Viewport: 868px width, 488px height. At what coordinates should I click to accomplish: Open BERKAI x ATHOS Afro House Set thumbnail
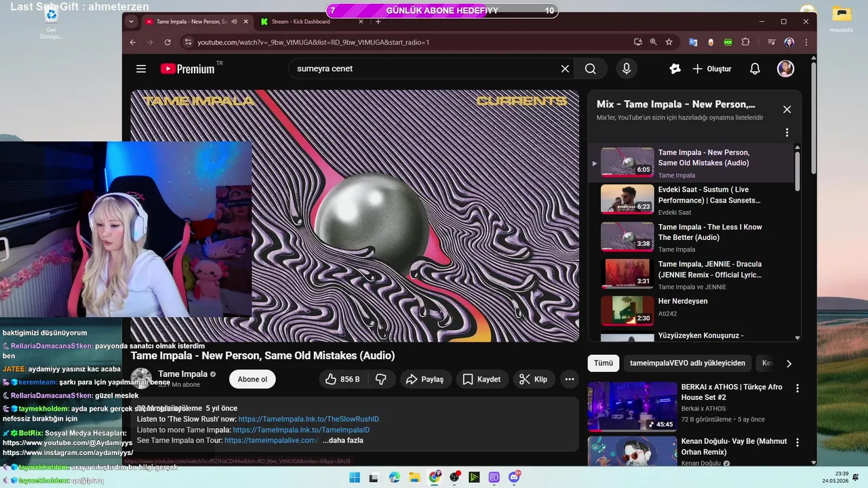pyautogui.click(x=632, y=407)
